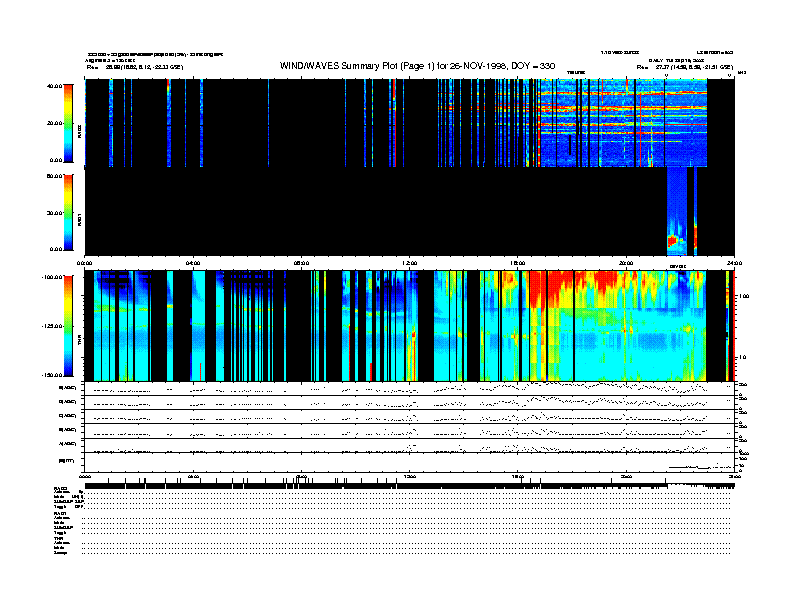The height and width of the screenshot is (612, 792).
Task: Click 12:00 tick label below RAD1 panel
Action: [x=410, y=263]
